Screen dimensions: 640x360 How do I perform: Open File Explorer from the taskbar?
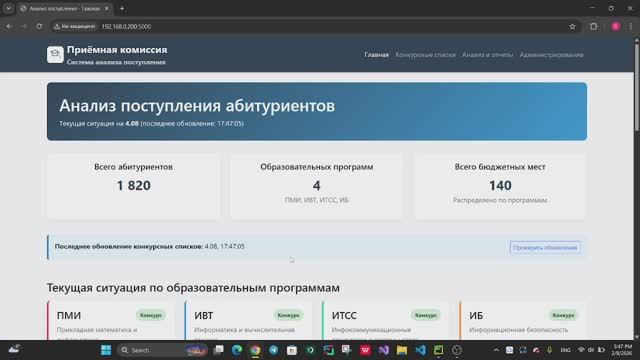(x=402, y=350)
